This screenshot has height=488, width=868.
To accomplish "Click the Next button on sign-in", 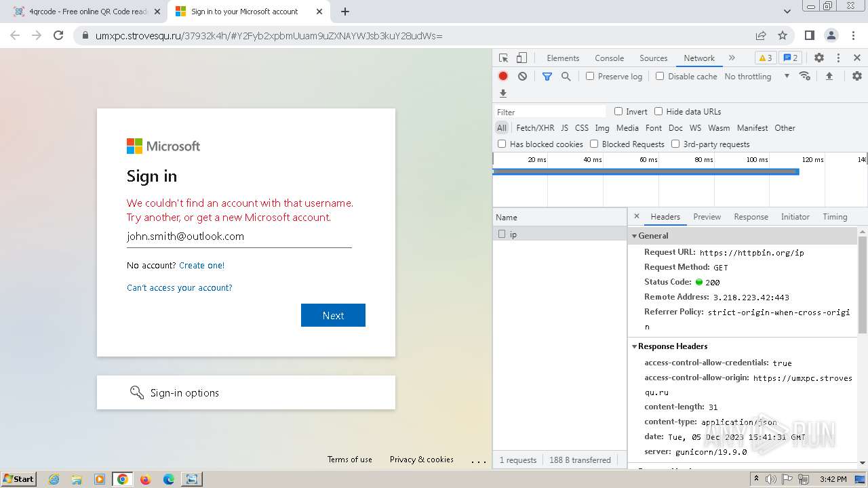I will tap(333, 315).
